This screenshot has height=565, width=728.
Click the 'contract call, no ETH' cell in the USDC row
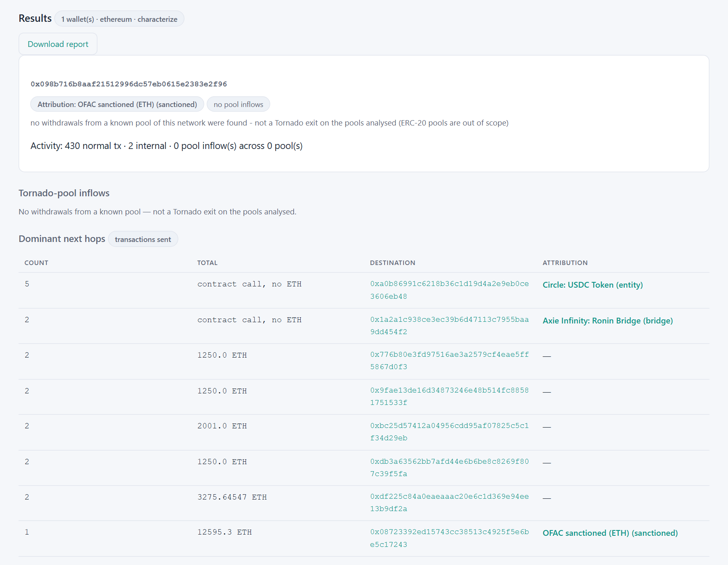click(250, 284)
